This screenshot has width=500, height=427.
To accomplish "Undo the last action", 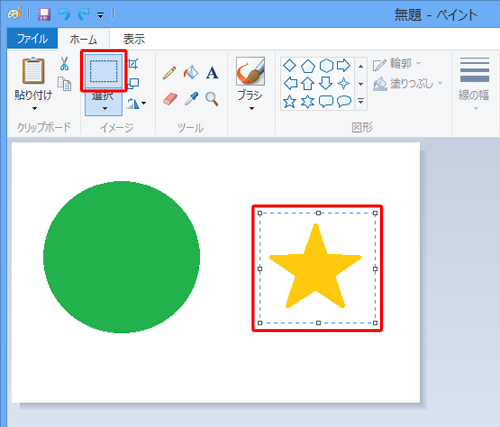I will click(x=64, y=14).
